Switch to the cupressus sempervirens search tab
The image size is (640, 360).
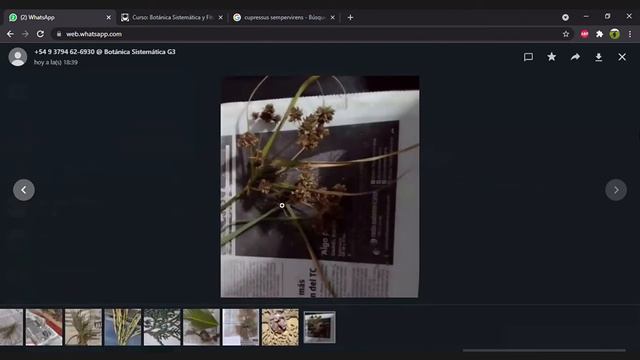point(284,18)
